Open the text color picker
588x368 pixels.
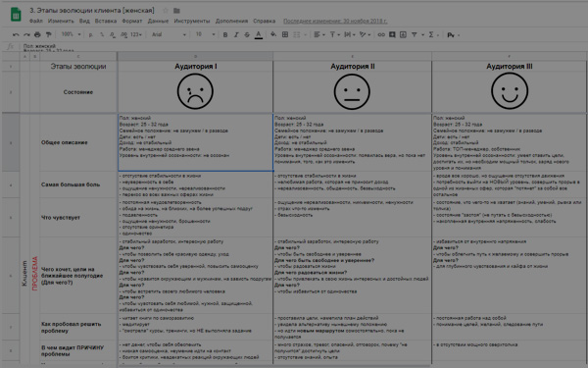coord(259,34)
